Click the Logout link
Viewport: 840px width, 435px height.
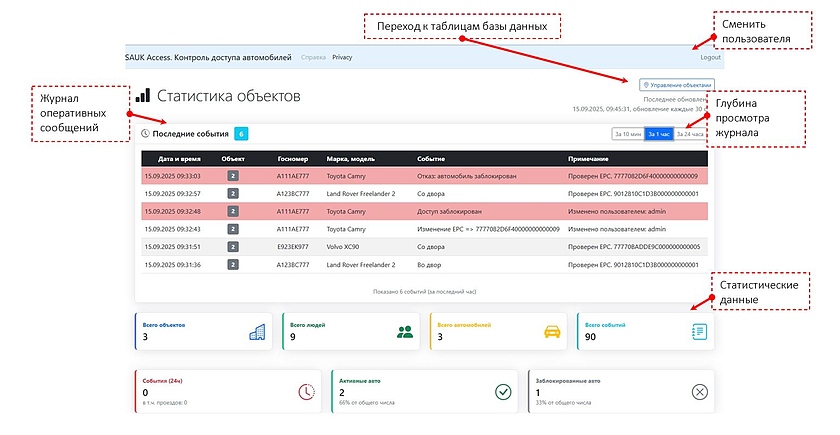click(710, 58)
